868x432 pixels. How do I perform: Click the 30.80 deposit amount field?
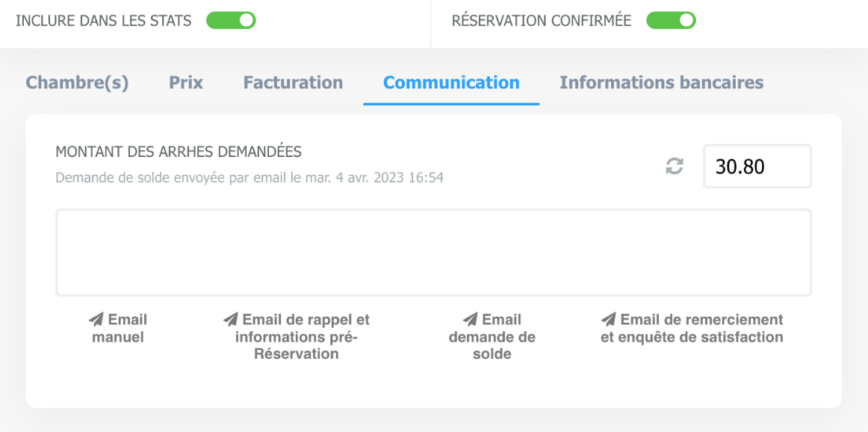tap(757, 166)
